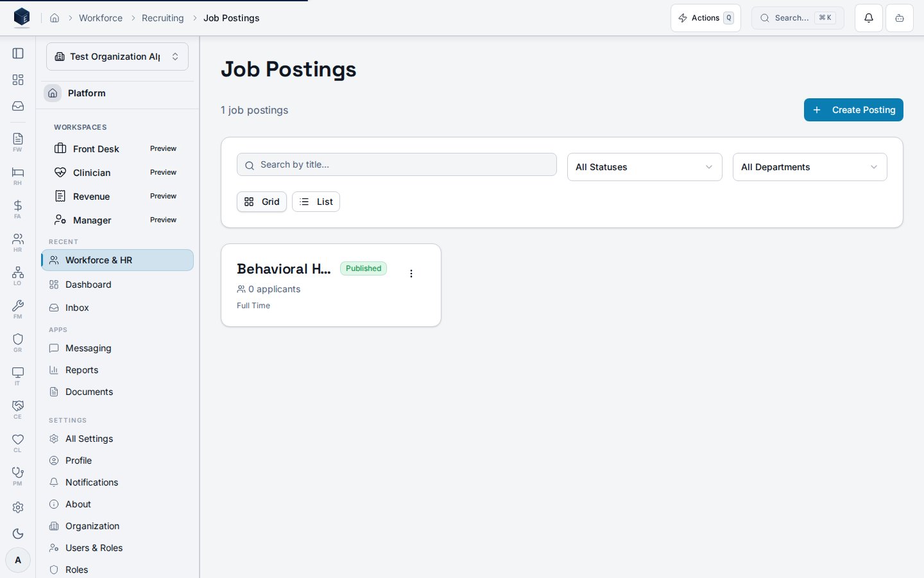
Task: Open notifications bell in top bar
Action: pos(869,18)
